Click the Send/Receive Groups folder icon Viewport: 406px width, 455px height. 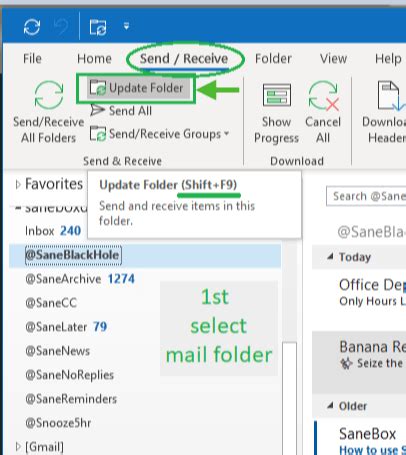[x=98, y=134]
